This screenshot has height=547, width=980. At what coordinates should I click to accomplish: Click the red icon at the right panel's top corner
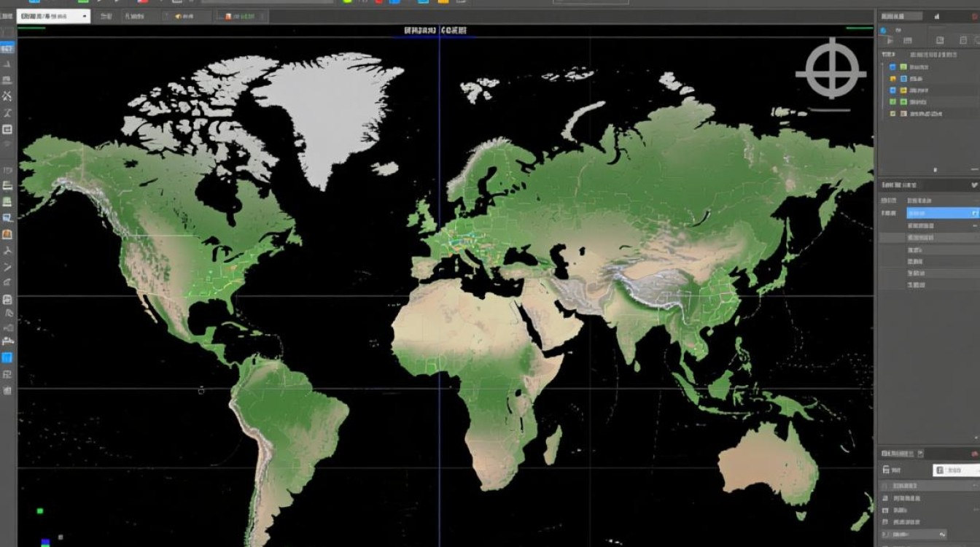tap(975, 17)
